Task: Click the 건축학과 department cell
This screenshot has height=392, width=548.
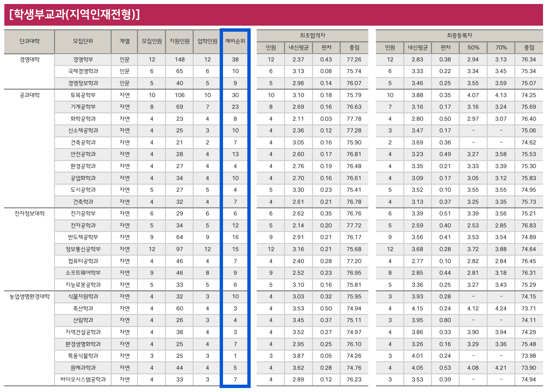Action: 83,202
